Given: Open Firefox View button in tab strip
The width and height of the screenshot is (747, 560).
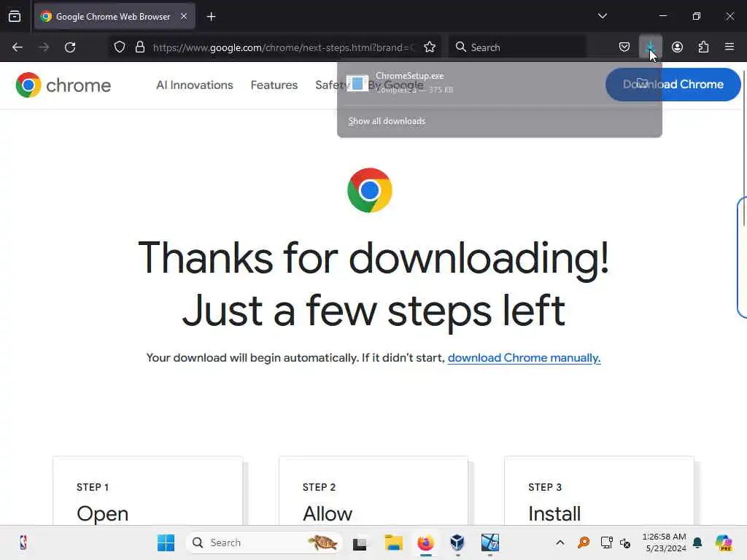Looking at the screenshot, I should (x=15, y=17).
